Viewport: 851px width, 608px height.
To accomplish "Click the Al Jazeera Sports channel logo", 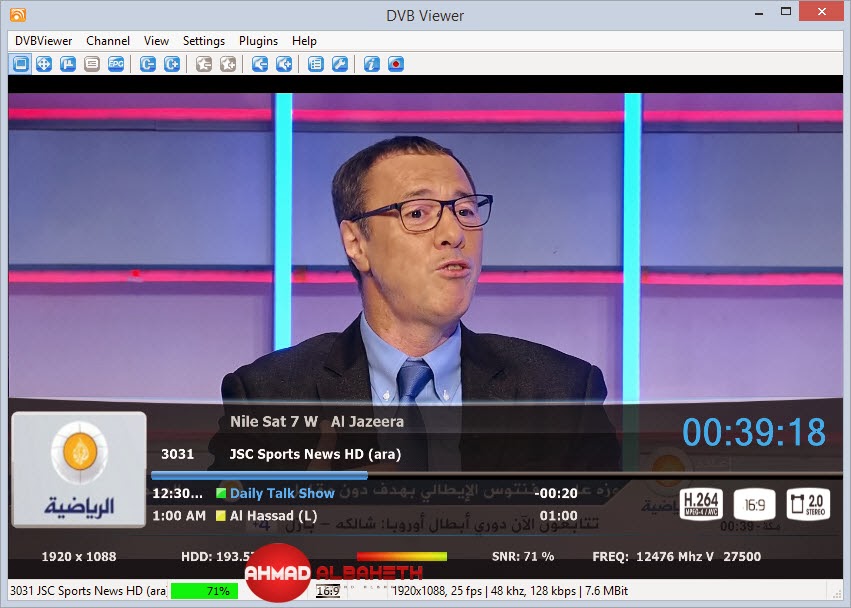I will [79, 470].
